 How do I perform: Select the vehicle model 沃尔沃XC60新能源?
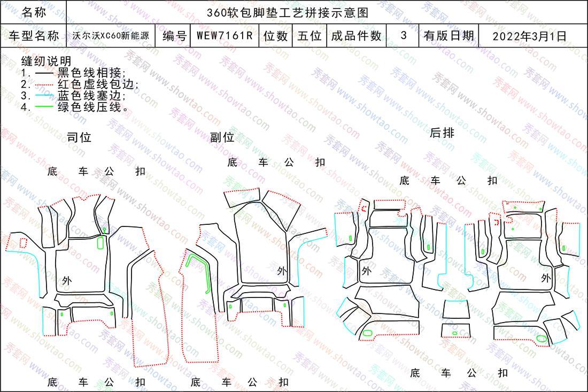click(x=111, y=36)
